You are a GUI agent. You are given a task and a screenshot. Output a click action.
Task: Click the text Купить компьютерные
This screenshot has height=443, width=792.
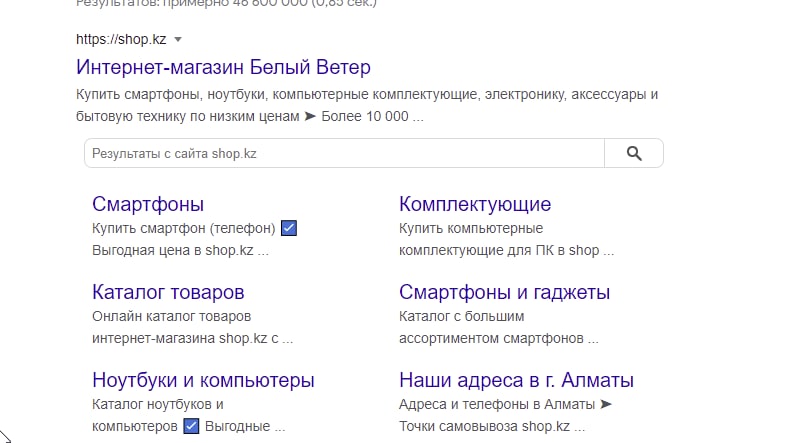pyautogui.click(x=471, y=228)
